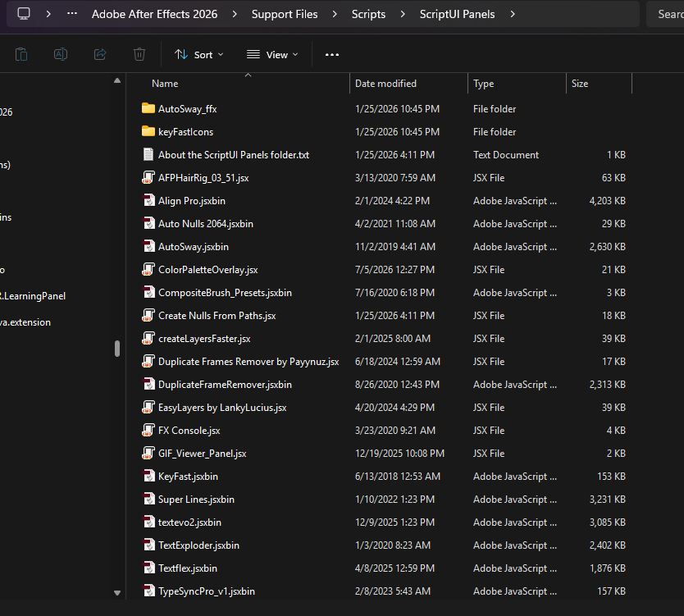
Task: Expand the chevron next to the monitor icon
Action: click(x=48, y=14)
